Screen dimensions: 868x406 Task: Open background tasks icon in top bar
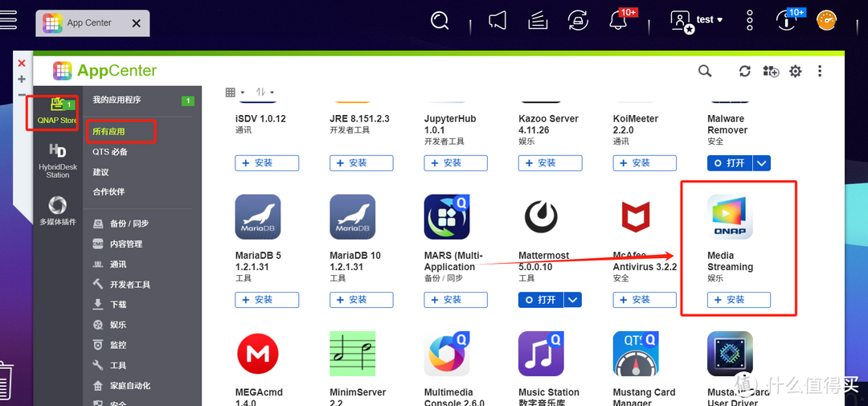[538, 21]
